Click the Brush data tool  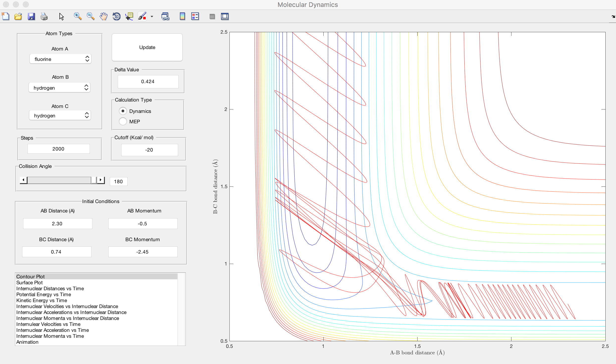(x=142, y=17)
